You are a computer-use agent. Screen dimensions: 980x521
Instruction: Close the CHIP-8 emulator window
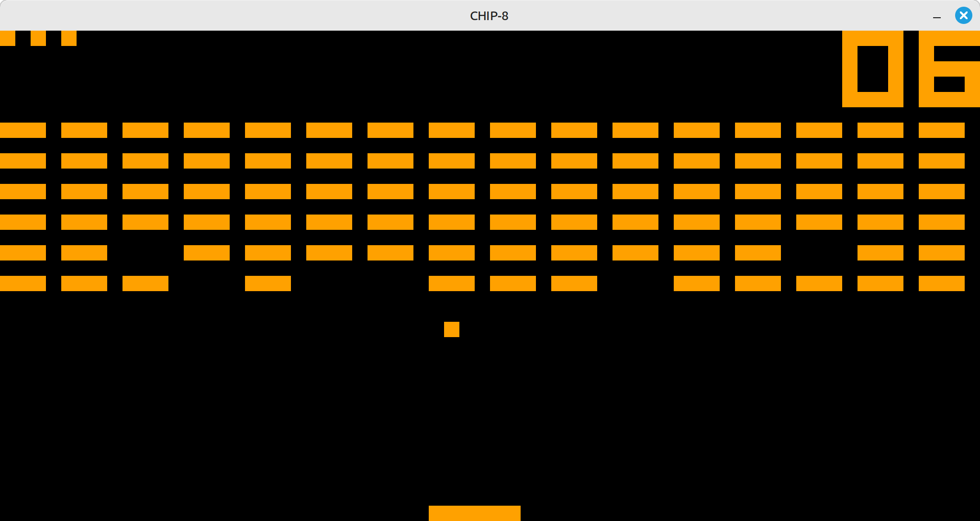pyautogui.click(x=963, y=16)
